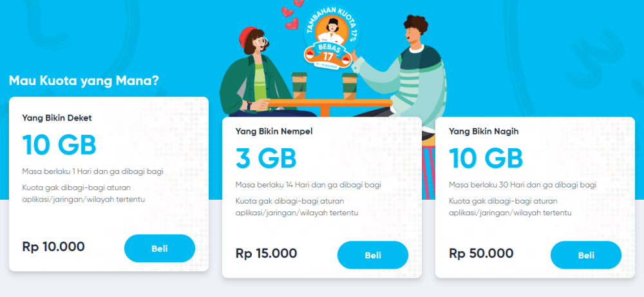The width and height of the screenshot is (644, 297).
Task: Select the Yang Bikin Nempel card title
Action: click(274, 131)
